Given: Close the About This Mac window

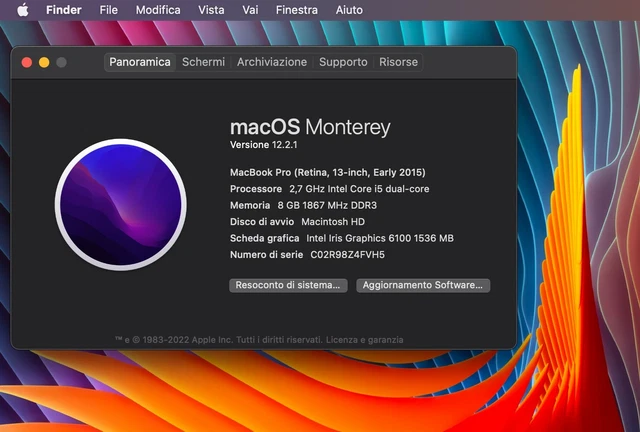Looking at the screenshot, I should 27,62.
